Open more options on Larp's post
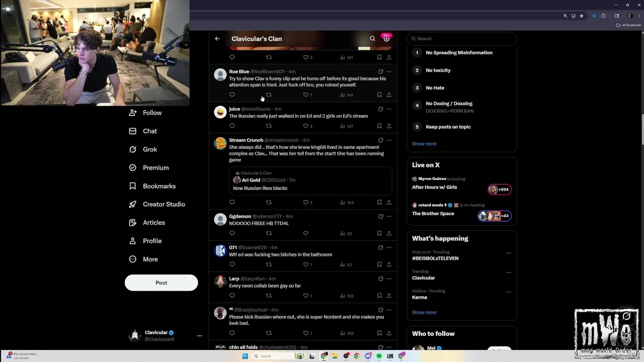644x362 pixels. (389, 279)
